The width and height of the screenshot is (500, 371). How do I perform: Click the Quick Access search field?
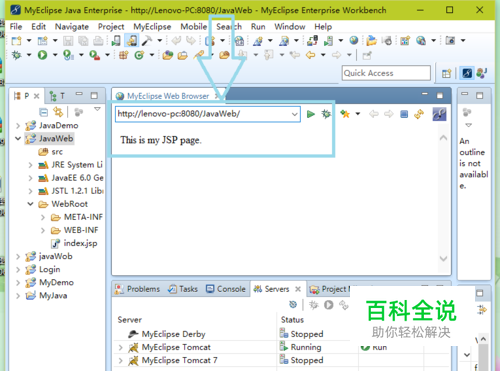[x=386, y=73]
